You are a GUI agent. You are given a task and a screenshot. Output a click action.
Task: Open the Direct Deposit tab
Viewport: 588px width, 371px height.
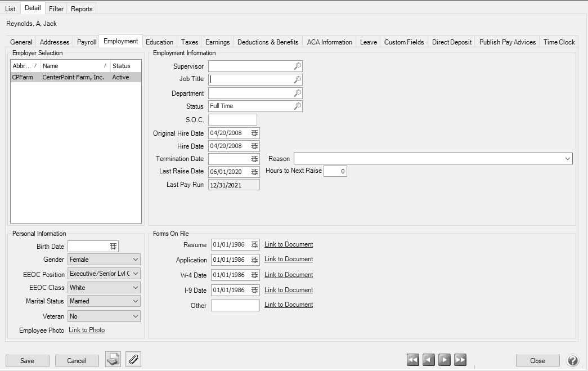(x=452, y=42)
